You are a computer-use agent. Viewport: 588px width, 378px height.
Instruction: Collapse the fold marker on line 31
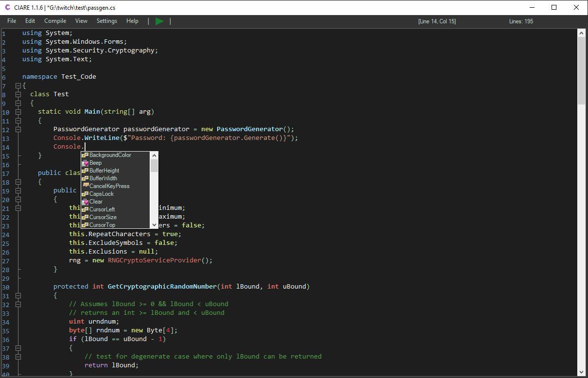pos(18,295)
